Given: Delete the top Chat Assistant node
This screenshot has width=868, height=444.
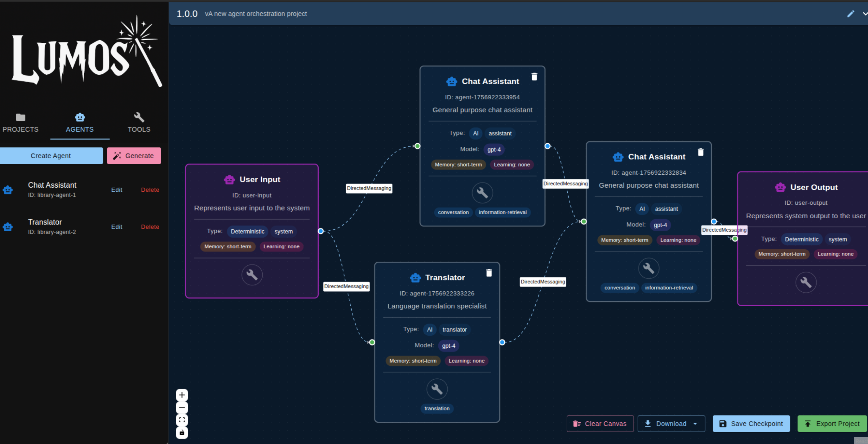Looking at the screenshot, I should point(534,77).
